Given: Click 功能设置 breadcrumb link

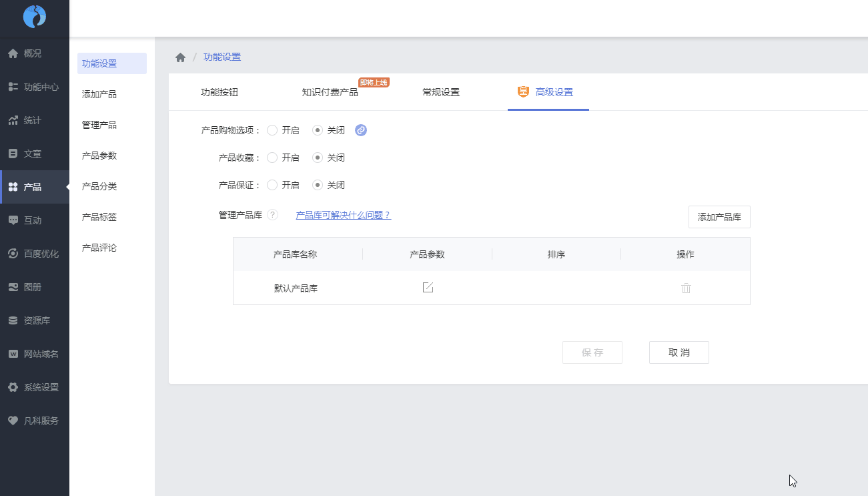Looking at the screenshot, I should (222, 57).
